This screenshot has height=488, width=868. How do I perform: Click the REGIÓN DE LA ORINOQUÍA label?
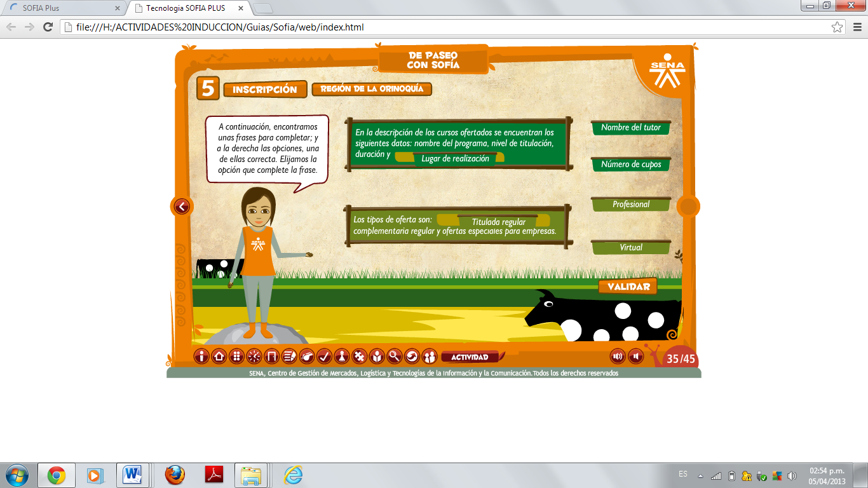click(x=372, y=89)
